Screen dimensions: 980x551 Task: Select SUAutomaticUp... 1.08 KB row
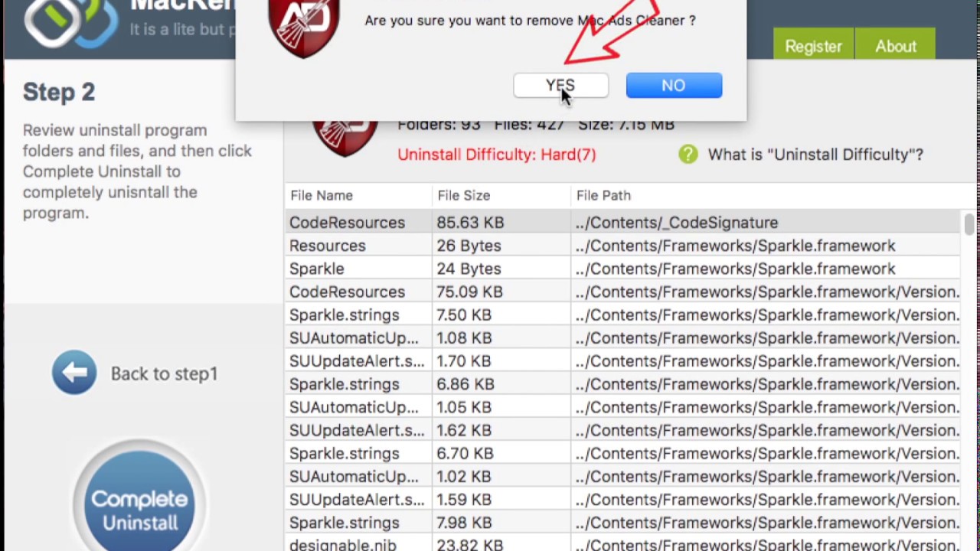coord(624,338)
